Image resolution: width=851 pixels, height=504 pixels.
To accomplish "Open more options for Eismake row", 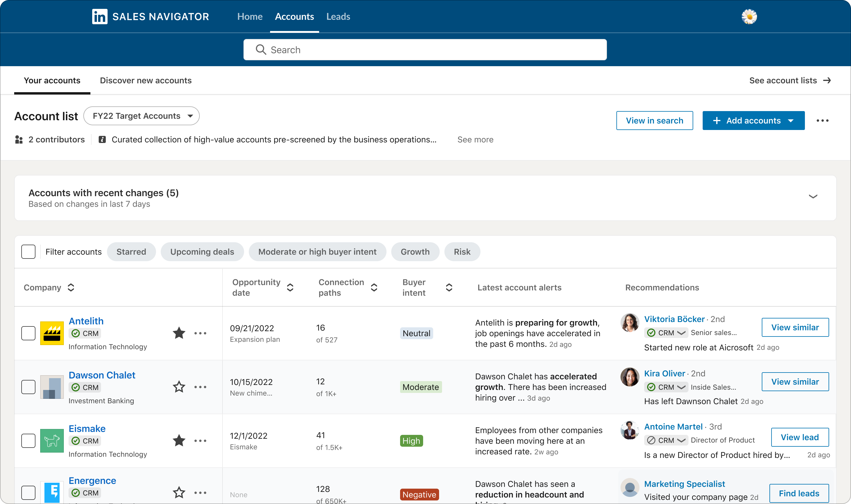I will pyautogui.click(x=200, y=440).
